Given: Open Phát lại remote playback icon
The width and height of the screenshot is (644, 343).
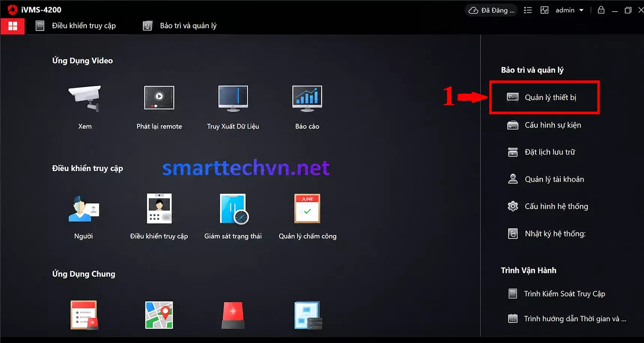Looking at the screenshot, I should [x=159, y=98].
